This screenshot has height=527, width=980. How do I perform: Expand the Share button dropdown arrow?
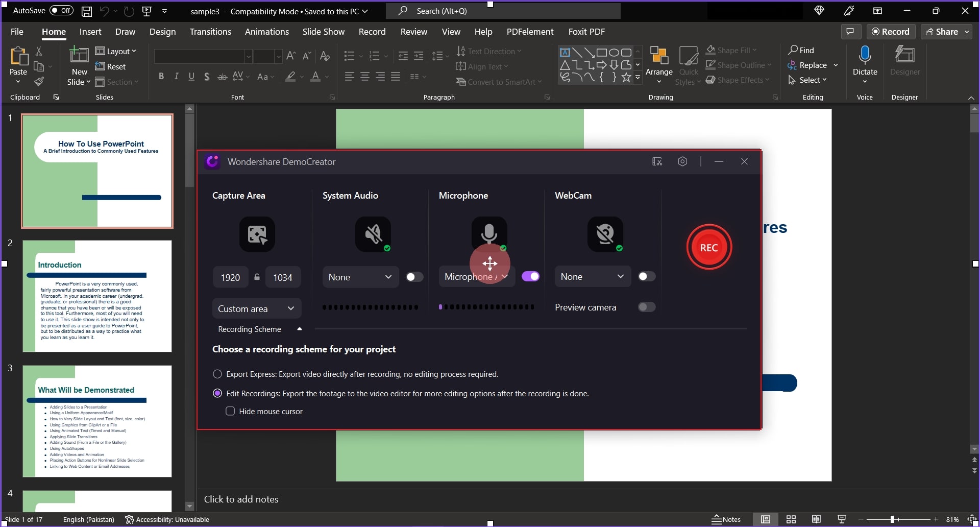tap(967, 32)
